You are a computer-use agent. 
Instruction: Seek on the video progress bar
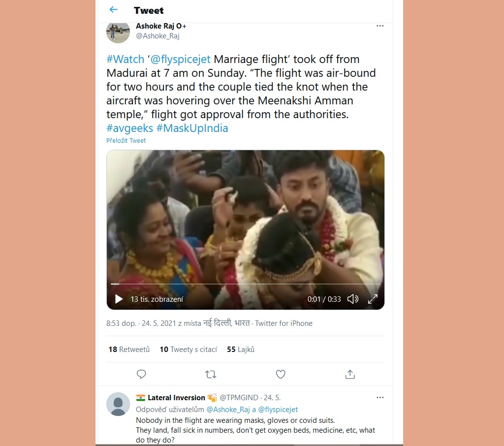tap(245, 284)
